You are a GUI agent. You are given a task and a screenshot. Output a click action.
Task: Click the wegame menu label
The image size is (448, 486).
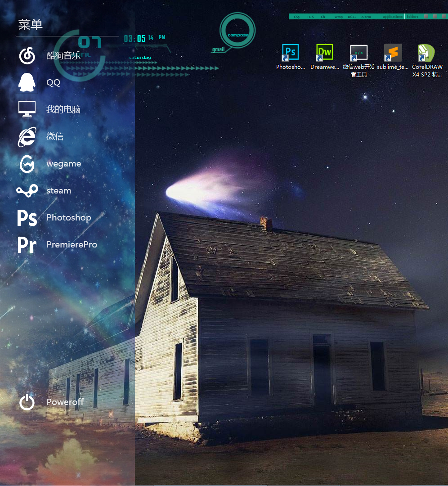click(64, 164)
